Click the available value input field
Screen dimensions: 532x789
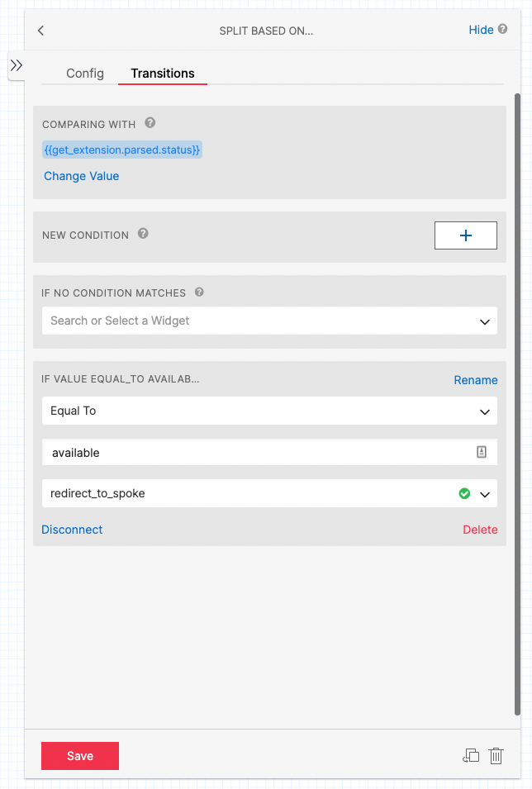click(x=248, y=452)
